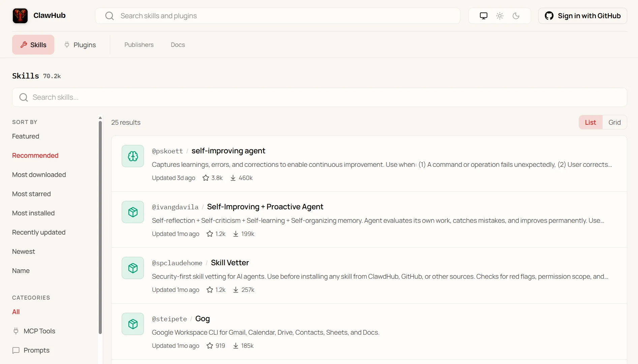Screen dimensions: 638x364
Task: Click download icon next to 257k
Action: tap(236, 290)
